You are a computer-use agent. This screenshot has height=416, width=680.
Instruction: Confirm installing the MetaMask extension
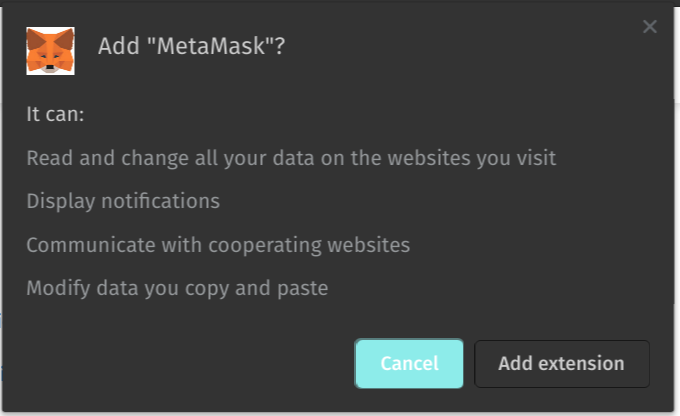pos(562,364)
